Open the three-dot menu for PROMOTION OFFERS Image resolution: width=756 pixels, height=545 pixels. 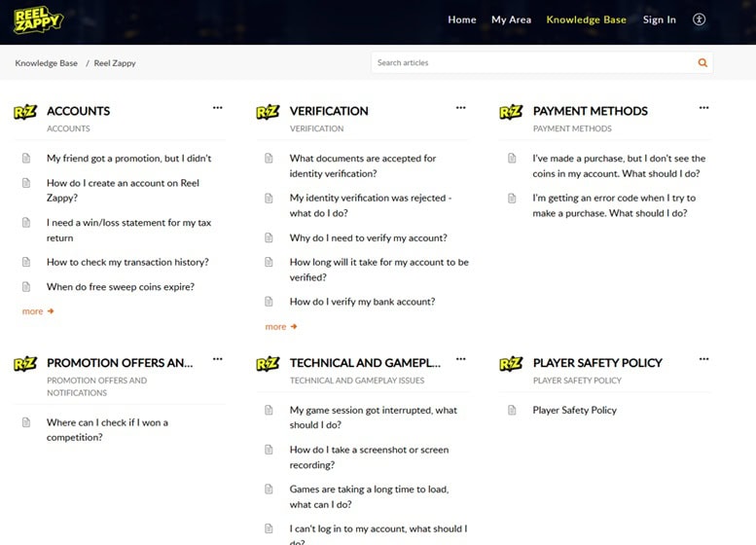217,359
